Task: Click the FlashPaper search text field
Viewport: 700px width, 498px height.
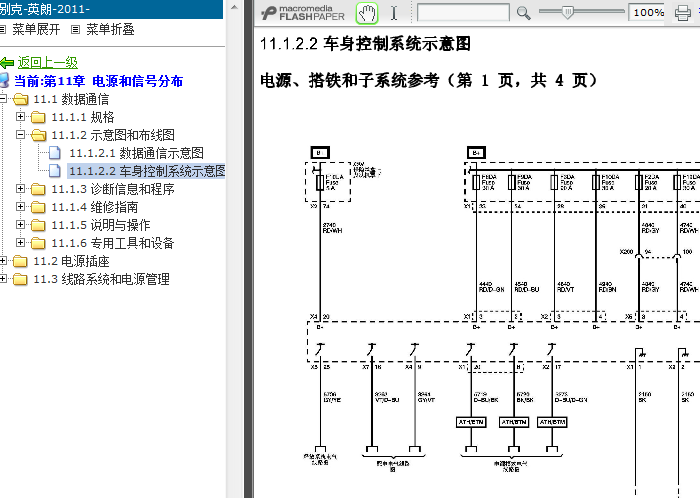Action: click(x=463, y=12)
